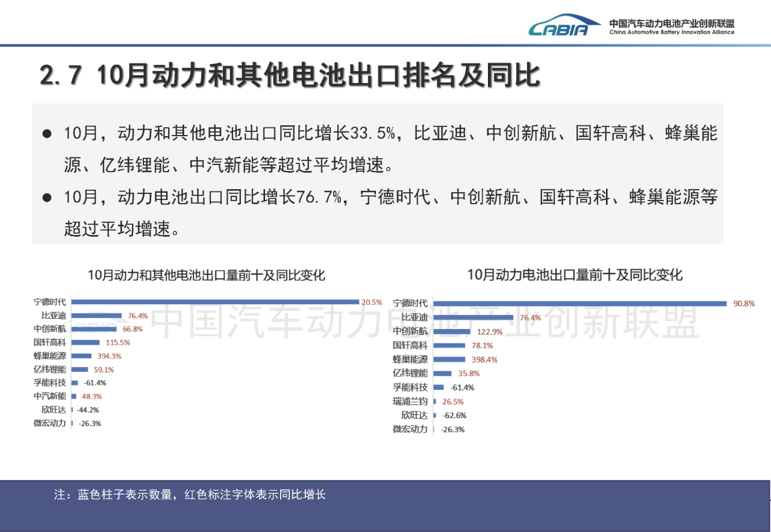The image size is (771, 532).
Task: Click the 66.8% value label
Action: [132, 329]
